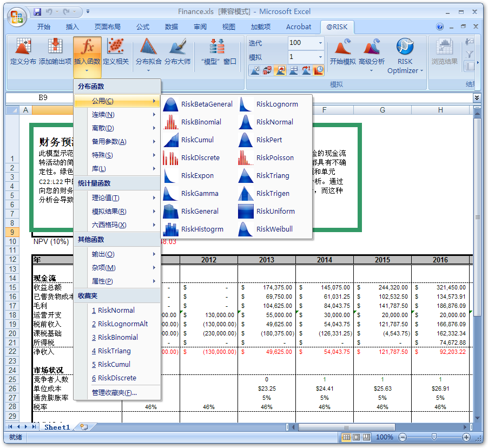Switch to the 开始 (Home) ribbon tab
488x448 pixels.
(x=44, y=27)
